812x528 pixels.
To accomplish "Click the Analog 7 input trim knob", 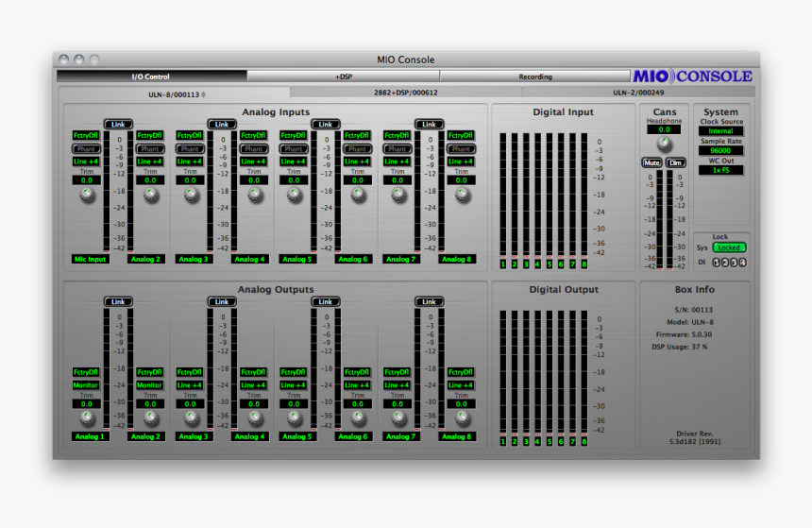I will [x=398, y=196].
